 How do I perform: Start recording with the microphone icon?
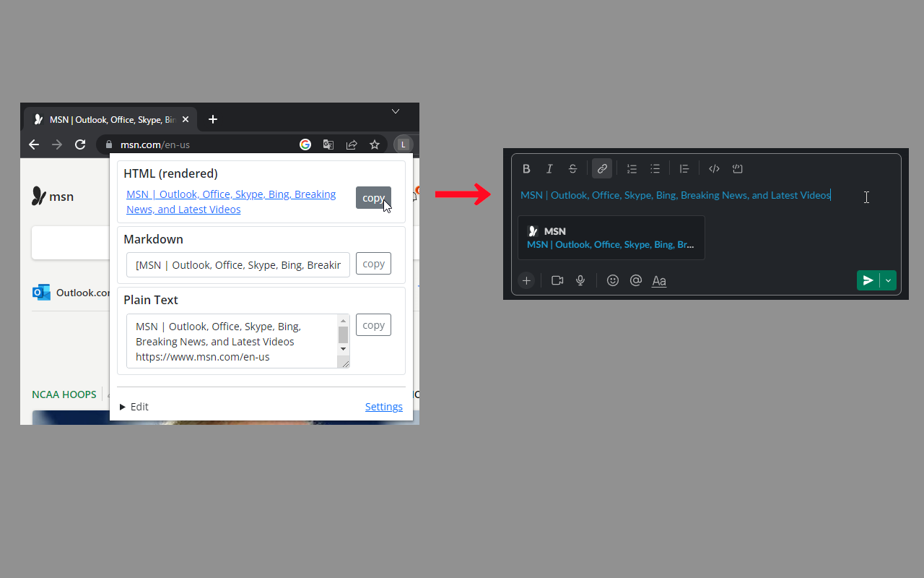click(580, 280)
